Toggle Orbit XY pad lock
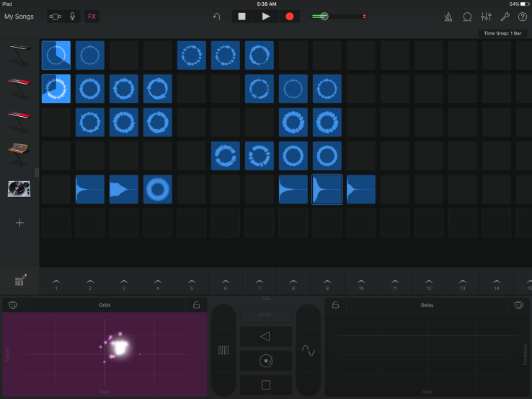532x399 pixels. tap(196, 304)
